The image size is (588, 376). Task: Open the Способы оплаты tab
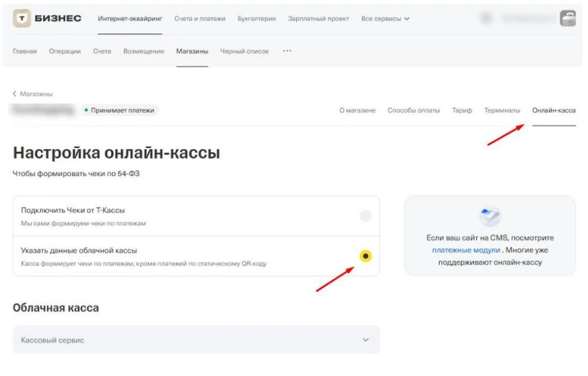(414, 110)
